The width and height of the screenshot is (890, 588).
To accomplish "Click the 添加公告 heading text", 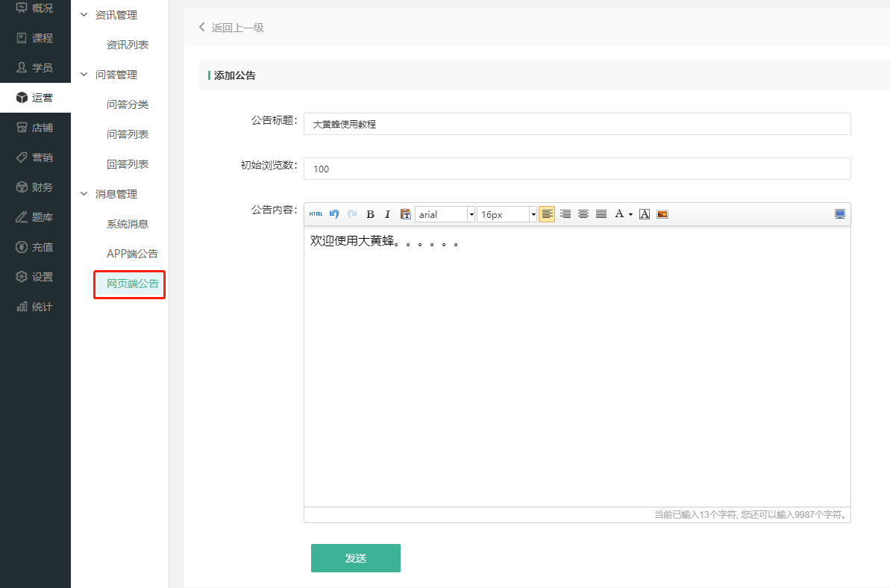I will tap(235, 75).
